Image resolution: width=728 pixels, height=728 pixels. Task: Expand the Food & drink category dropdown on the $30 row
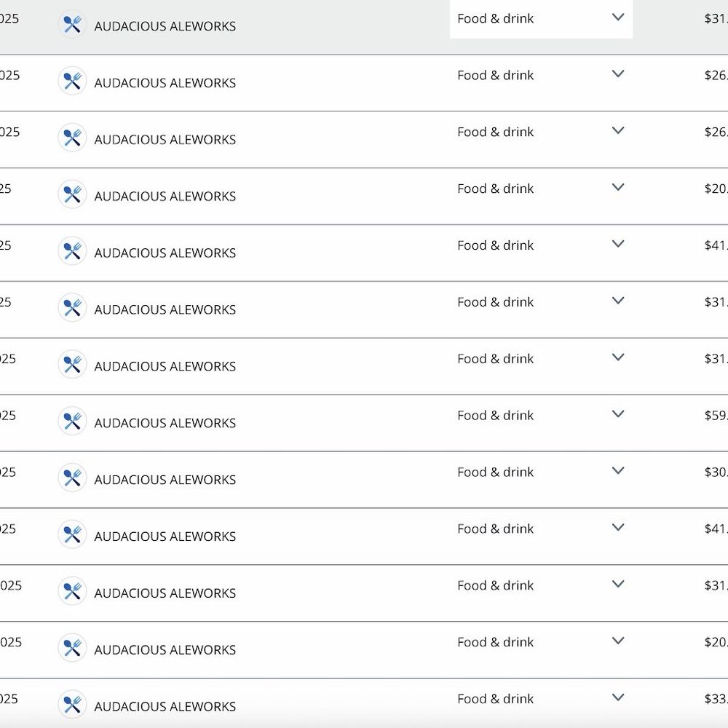[x=541, y=472]
